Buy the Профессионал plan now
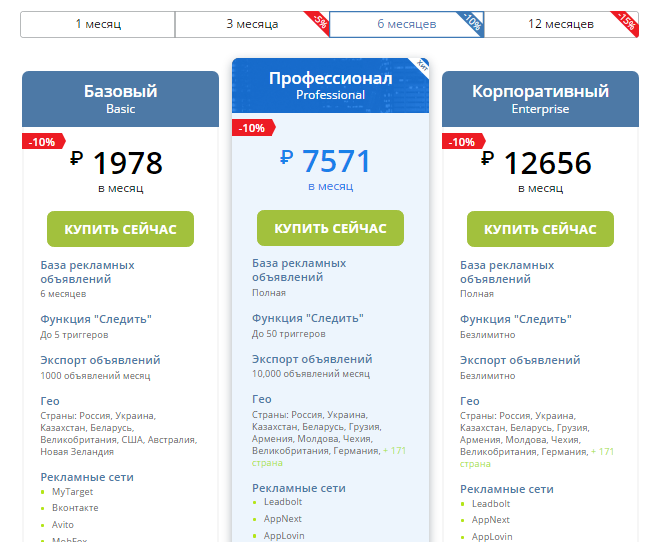 (330, 228)
